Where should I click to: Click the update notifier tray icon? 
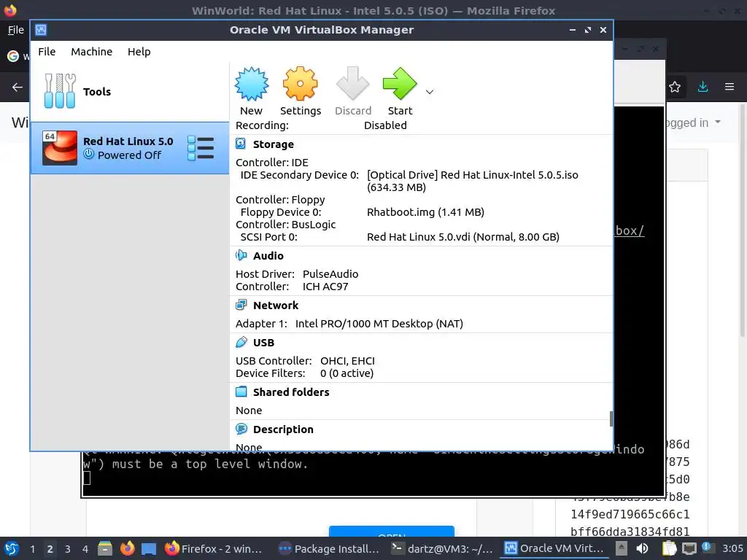(x=706, y=548)
